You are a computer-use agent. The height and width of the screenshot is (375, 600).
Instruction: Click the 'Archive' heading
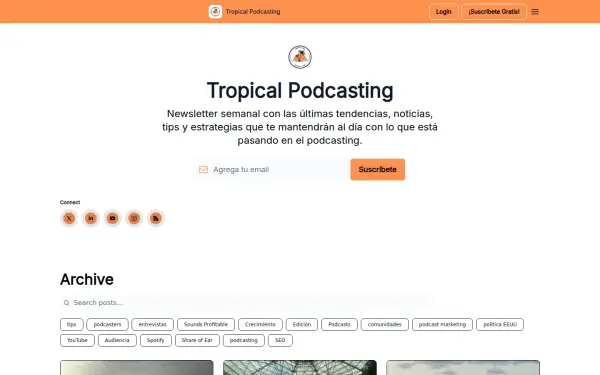(x=87, y=280)
